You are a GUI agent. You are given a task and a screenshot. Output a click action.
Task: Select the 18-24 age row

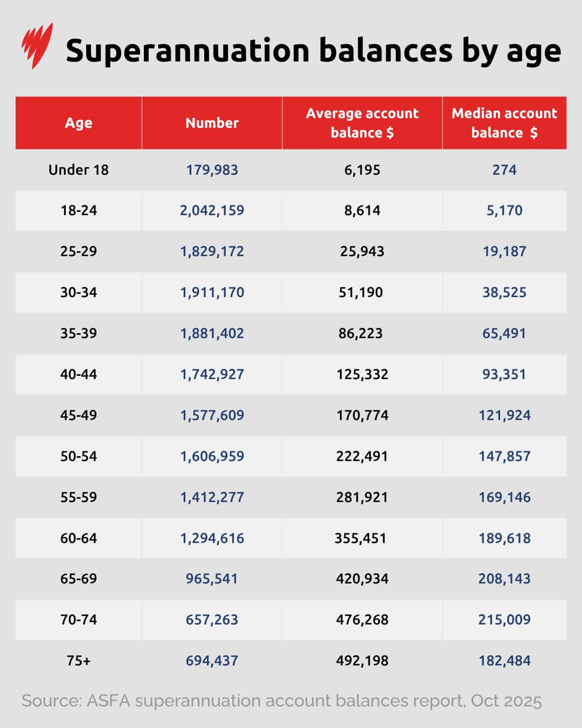(80, 211)
